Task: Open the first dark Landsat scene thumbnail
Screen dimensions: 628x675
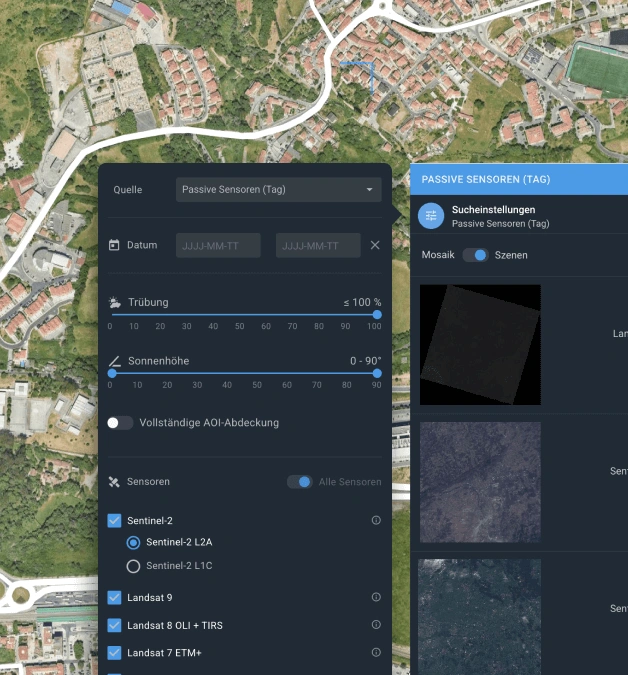Action: point(480,345)
